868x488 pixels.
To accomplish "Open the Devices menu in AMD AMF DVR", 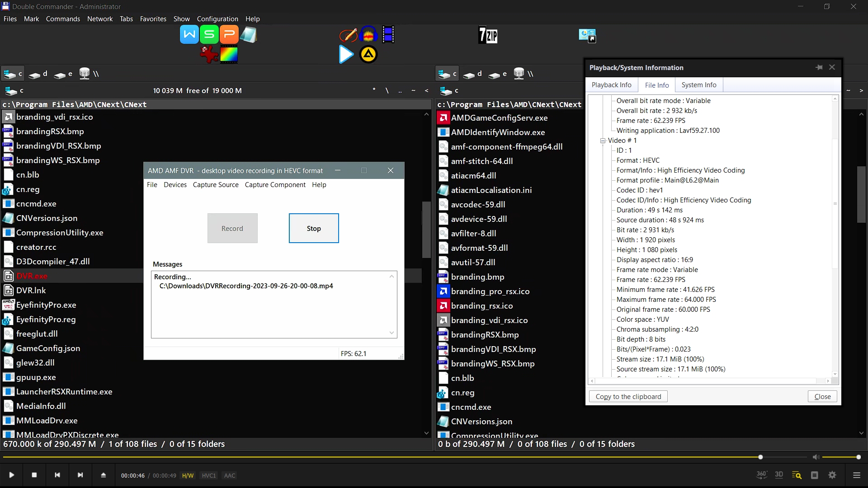I will 175,185.
